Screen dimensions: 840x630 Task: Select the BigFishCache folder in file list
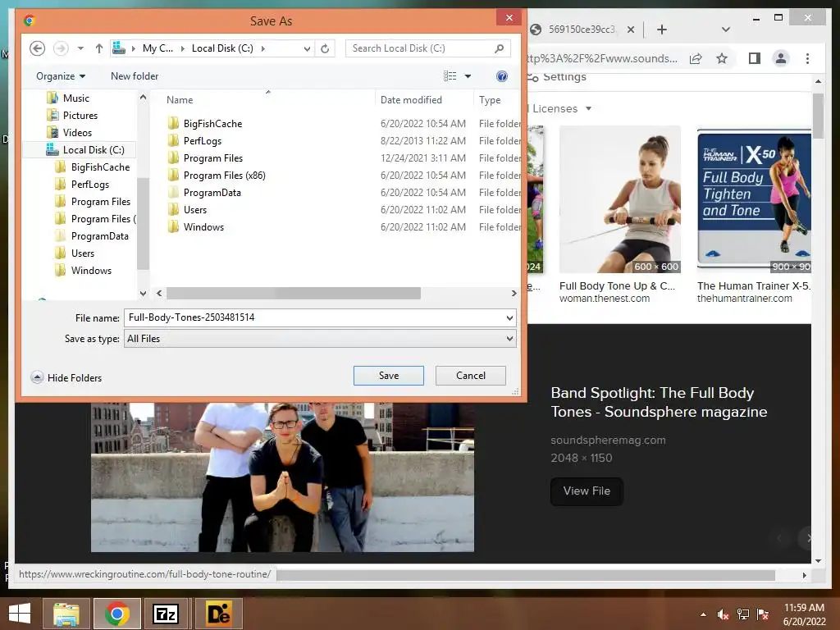click(x=212, y=124)
